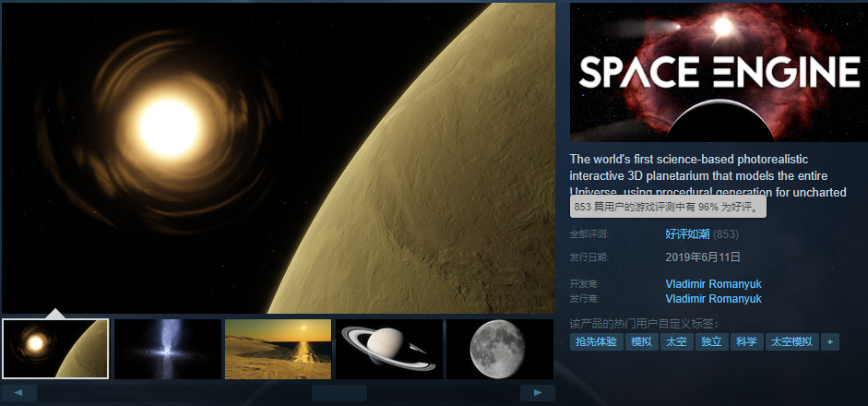Click the 开发商 label
The width and height of the screenshot is (868, 406).
pos(585,284)
